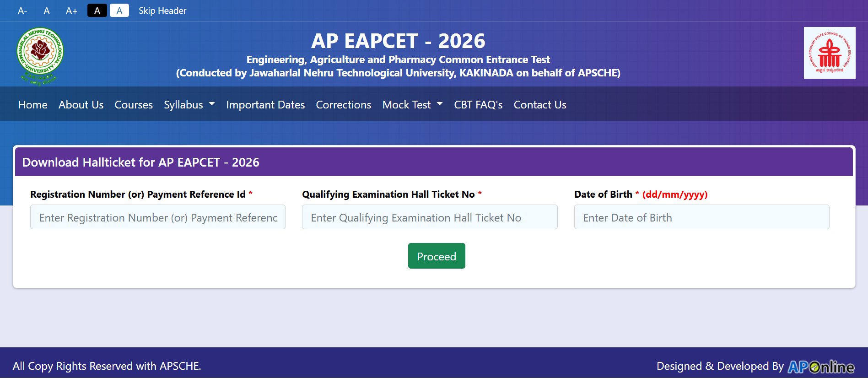Viewport: 868px width, 378px height.
Task: Click the APOnline logo in footer
Action: [x=820, y=367]
